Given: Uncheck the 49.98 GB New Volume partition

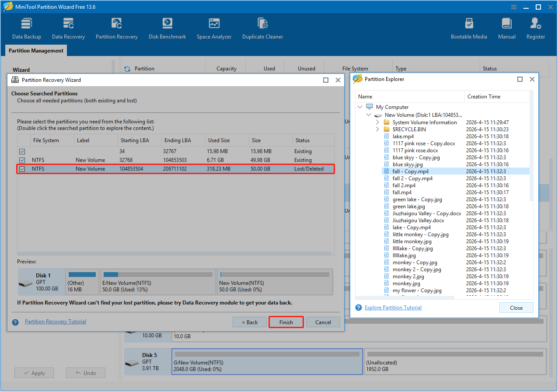Looking at the screenshot, I should (22, 160).
